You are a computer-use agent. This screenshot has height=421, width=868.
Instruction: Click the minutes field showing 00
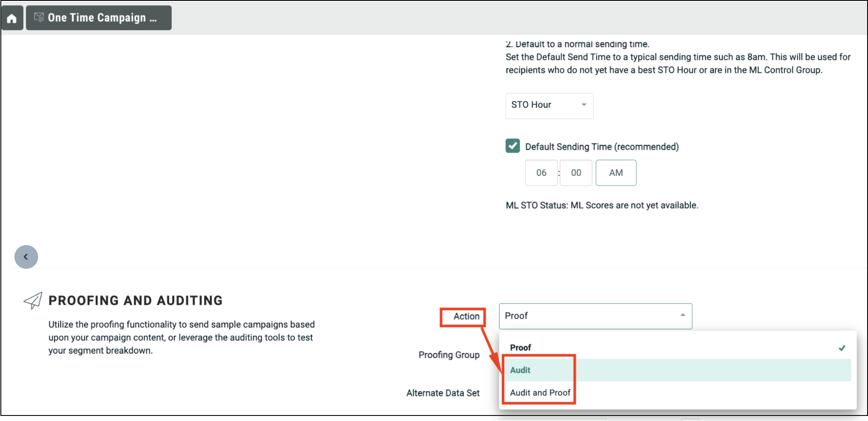[x=576, y=173]
